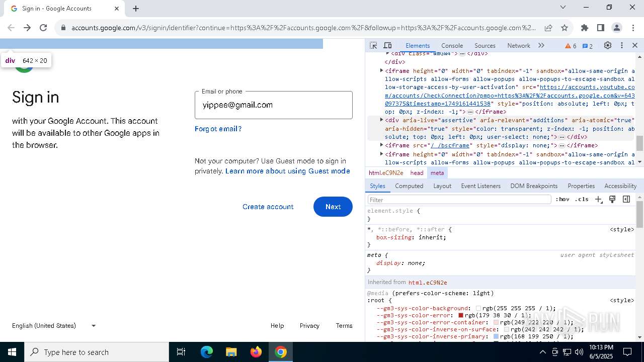This screenshot has height=362, width=644.
Task: Expand first iframe height=0 node
Action: 382,71
